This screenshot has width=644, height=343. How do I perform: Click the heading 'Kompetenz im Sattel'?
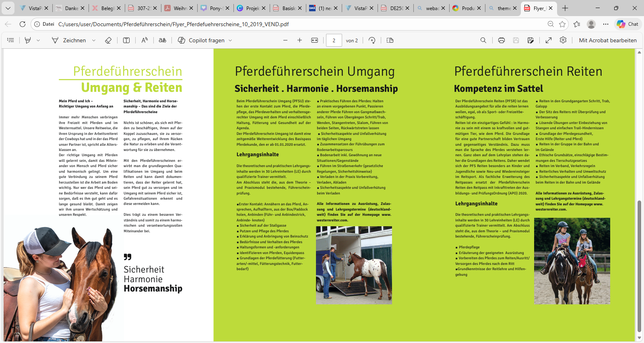(498, 89)
